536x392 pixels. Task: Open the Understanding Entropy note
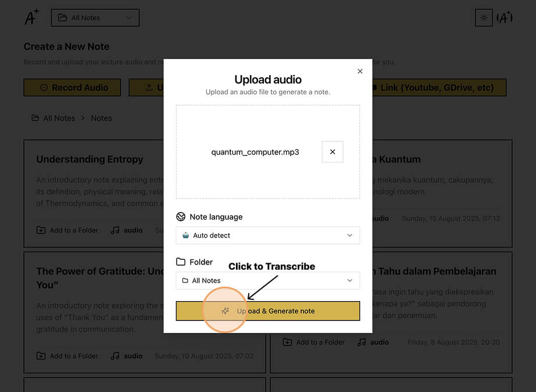[x=90, y=159]
